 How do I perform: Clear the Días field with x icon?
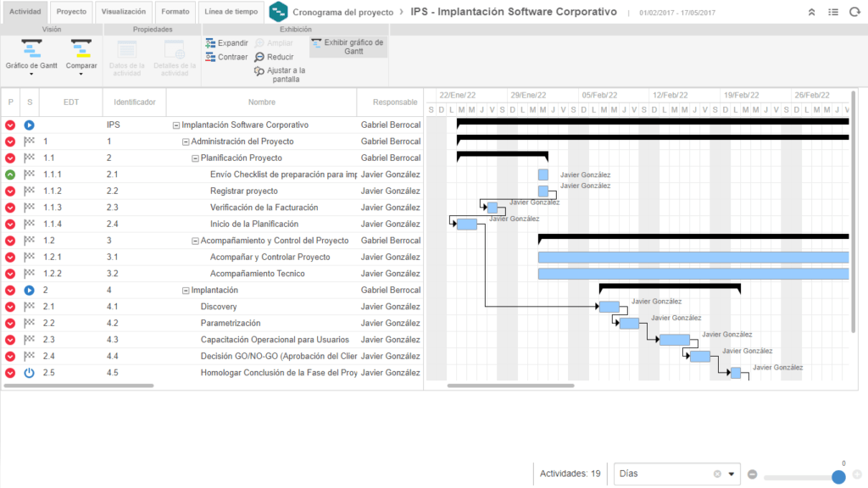[x=717, y=474]
